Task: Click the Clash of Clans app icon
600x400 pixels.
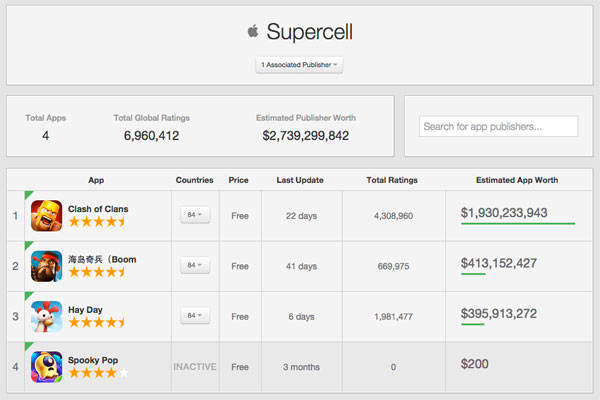Action: pos(46,216)
